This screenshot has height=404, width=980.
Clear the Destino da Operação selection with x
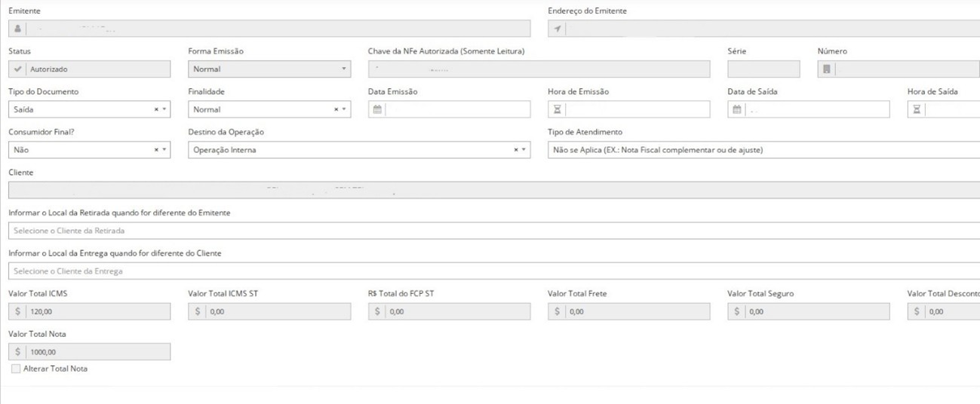click(516, 150)
